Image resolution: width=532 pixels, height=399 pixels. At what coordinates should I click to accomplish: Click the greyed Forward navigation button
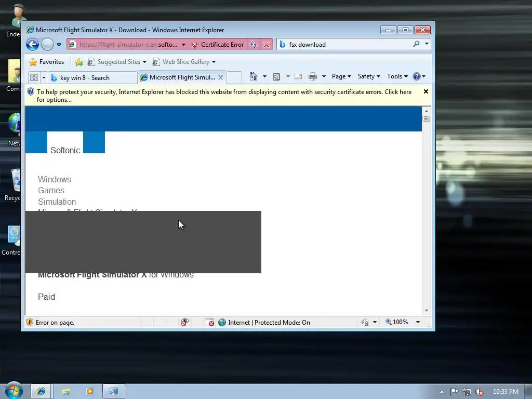pyautogui.click(x=47, y=45)
